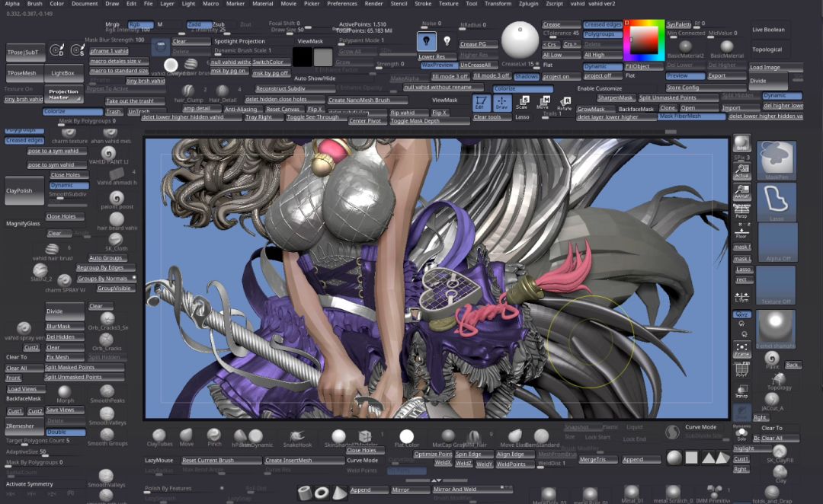Open the LightBox browser
This screenshot has height=504, width=823.
(63, 73)
